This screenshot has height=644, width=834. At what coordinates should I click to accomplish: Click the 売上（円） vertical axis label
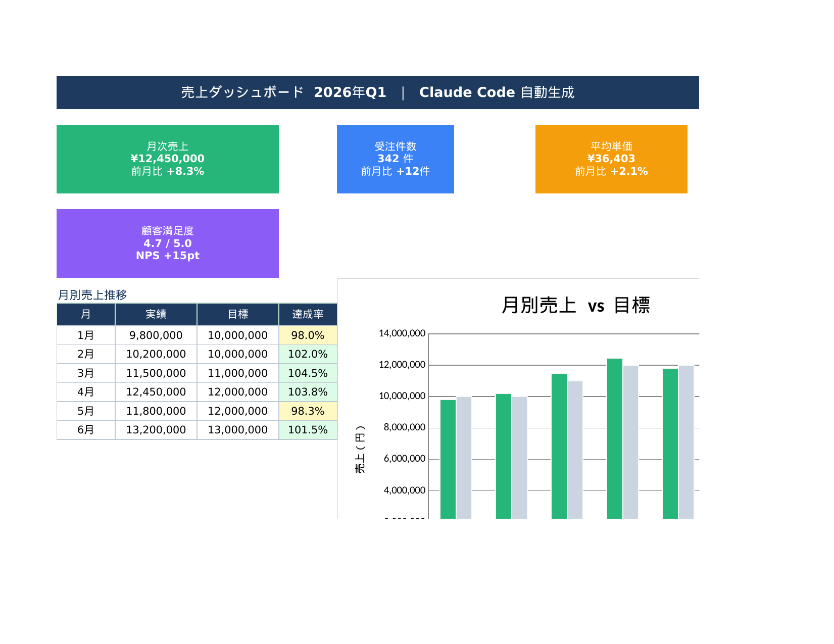tap(360, 450)
